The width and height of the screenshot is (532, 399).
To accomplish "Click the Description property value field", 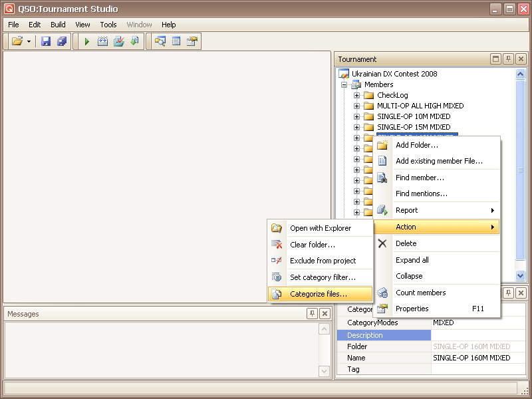I will pyautogui.click(x=477, y=335).
